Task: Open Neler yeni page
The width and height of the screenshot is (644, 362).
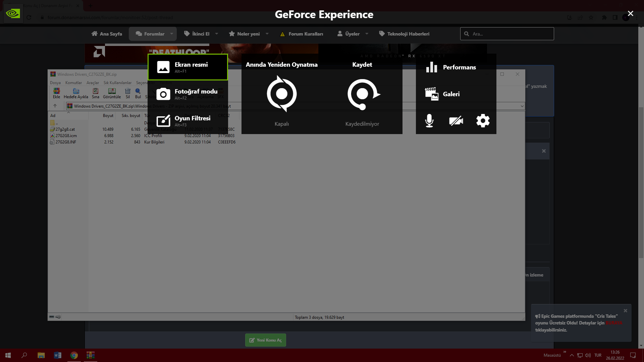Action: [x=244, y=34]
